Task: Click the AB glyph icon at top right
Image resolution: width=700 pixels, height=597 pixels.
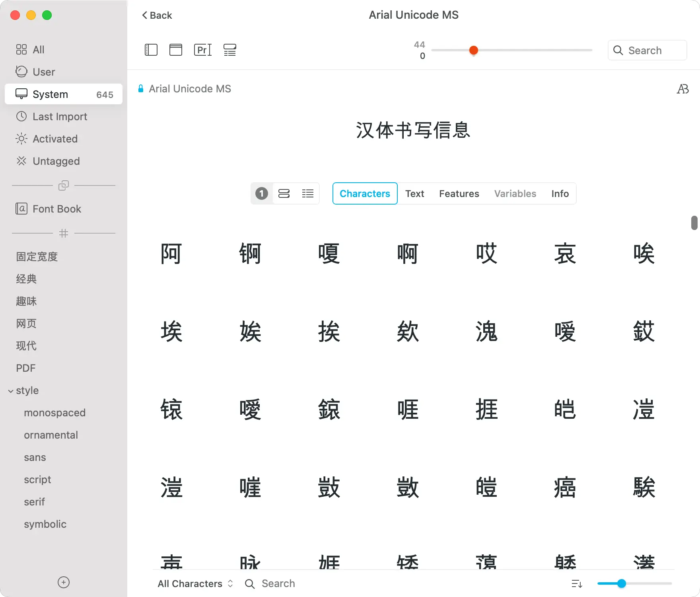Action: [682, 89]
